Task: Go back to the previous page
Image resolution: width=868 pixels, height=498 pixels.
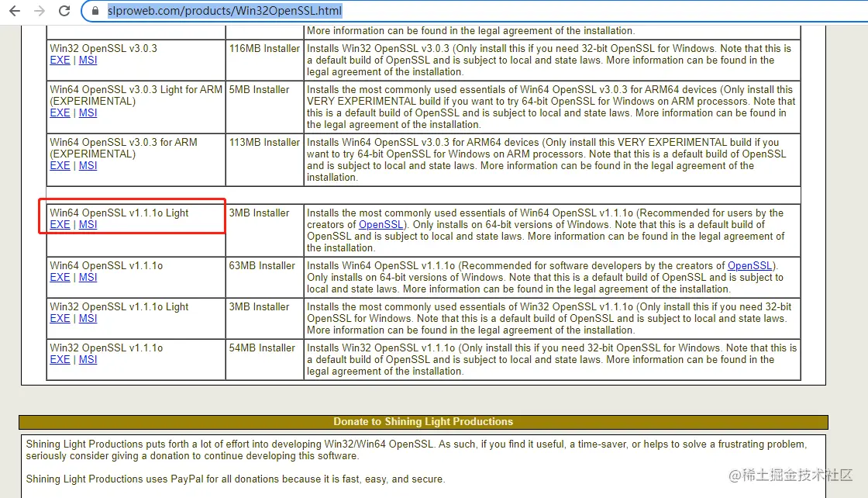Action: click(x=15, y=11)
